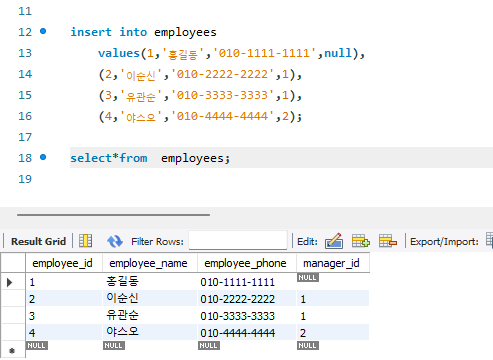This screenshot has width=493, height=360.
Task: Click the Result Grid label
Action: pos(38,241)
